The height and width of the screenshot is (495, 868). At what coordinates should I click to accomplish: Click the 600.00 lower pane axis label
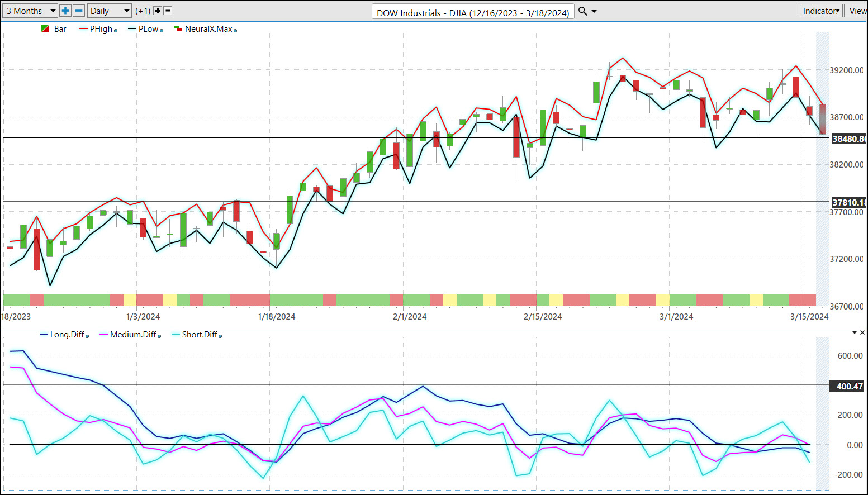click(x=850, y=356)
